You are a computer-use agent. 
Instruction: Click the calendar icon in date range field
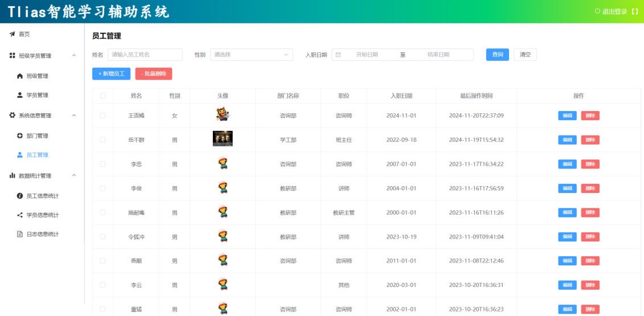click(x=338, y=55)
